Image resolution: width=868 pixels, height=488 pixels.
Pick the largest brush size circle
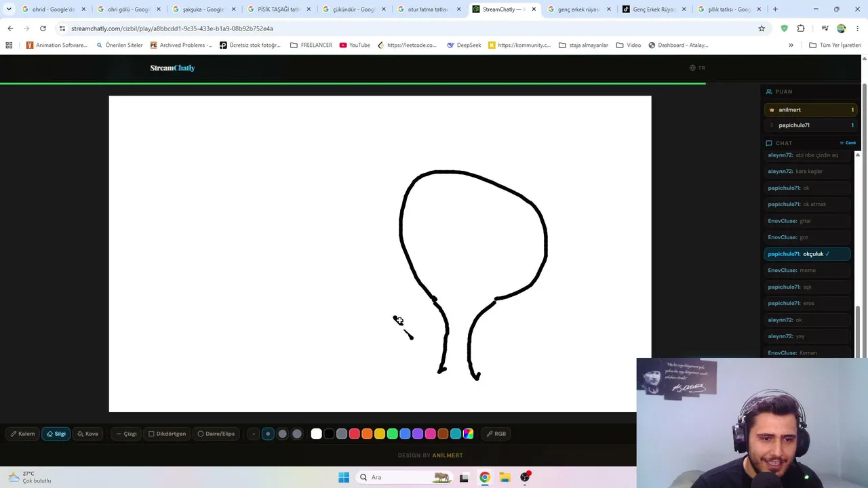(297, 434)
